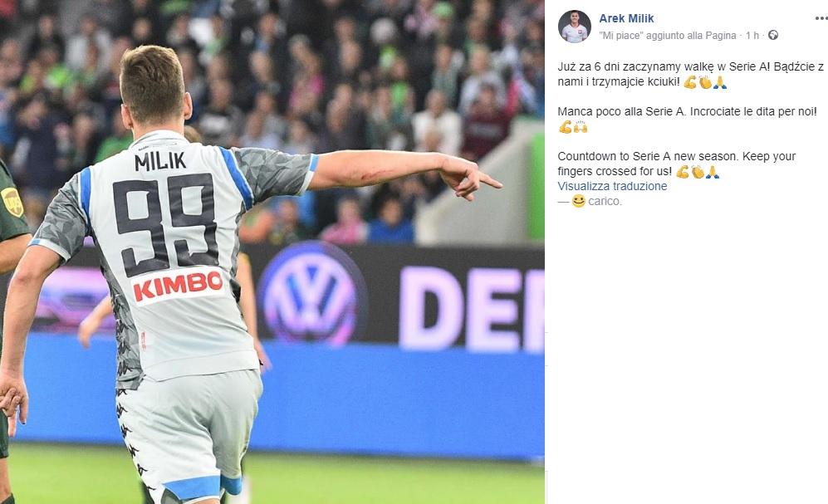The image size is (828, 504).
Task: Click Arek Milik's round profile avatar
Action: click(x=575, y=26)
